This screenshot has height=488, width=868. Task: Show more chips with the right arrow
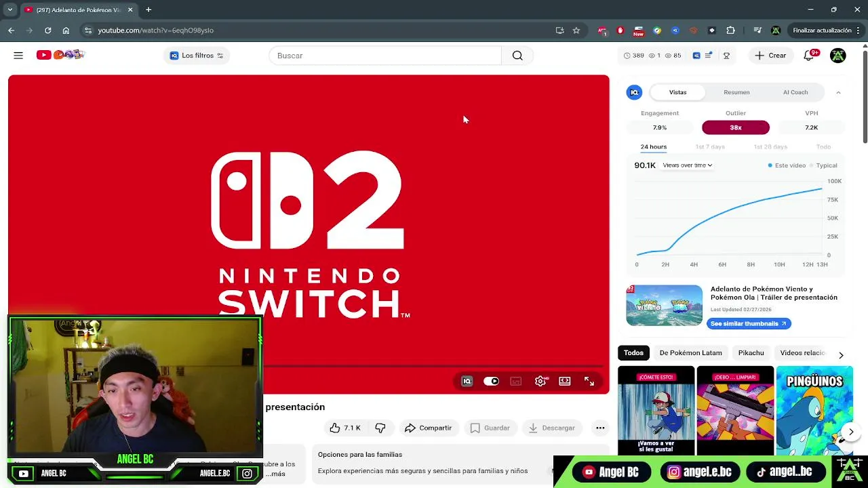tap(841, 355)
